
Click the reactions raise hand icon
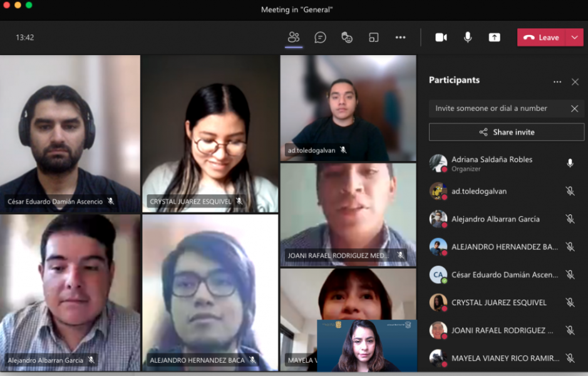[x=347, y=37]
